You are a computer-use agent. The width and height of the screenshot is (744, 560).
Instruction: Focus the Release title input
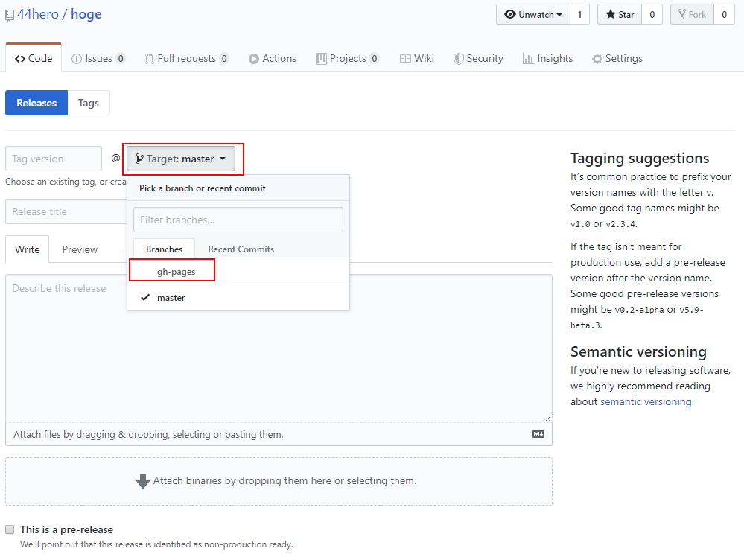tap(66, 211)
